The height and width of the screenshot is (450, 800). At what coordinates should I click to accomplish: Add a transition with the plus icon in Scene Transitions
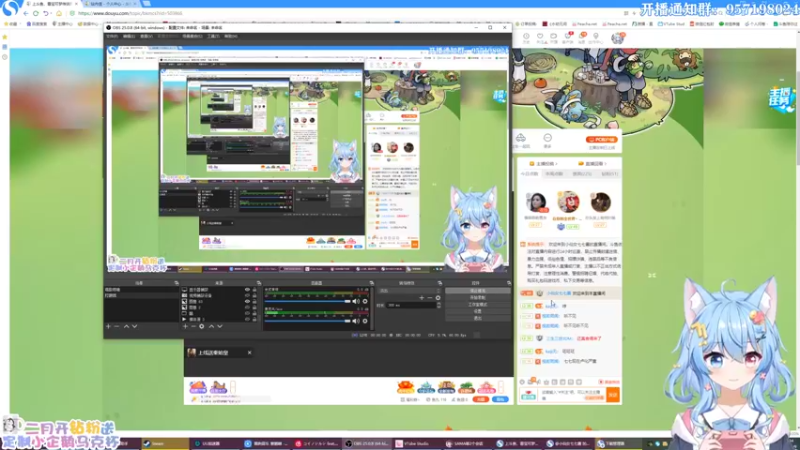(421, 298)
